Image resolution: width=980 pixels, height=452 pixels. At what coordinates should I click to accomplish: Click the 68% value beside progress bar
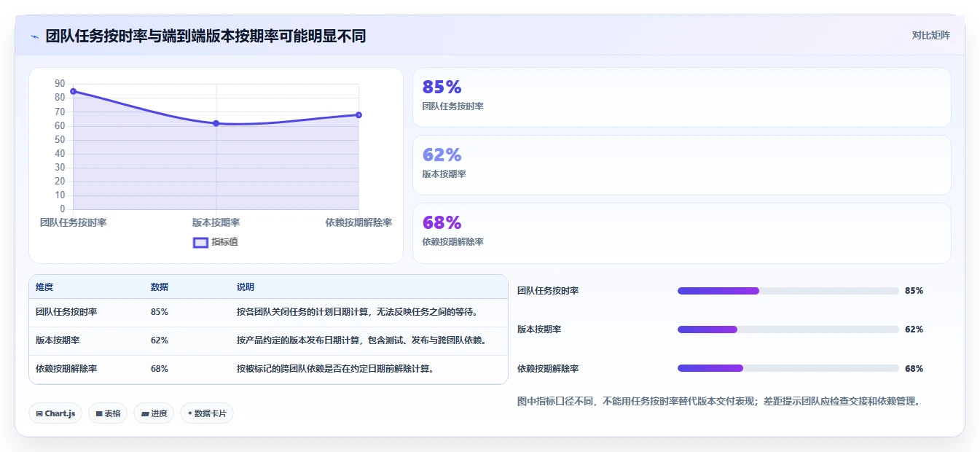tap(914, 369)
